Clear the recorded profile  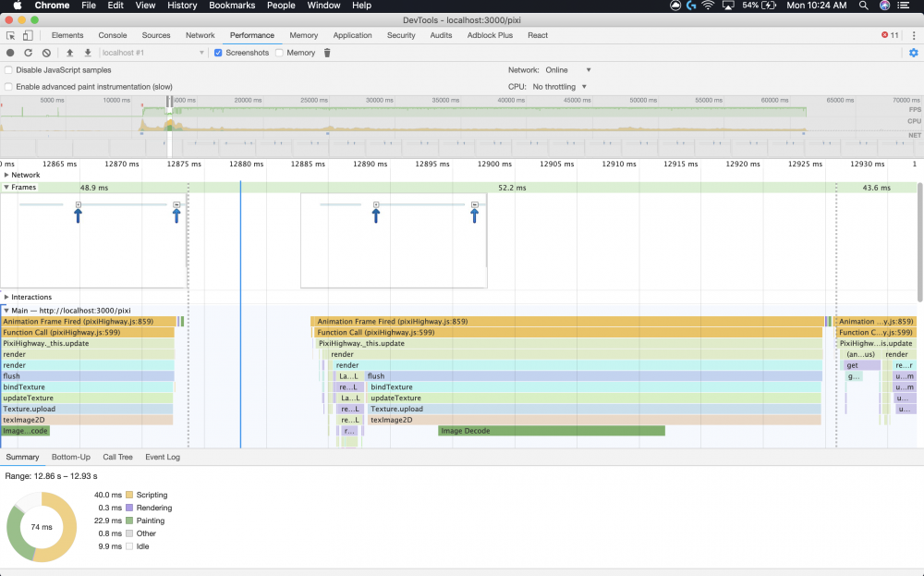pyautogui.click(x=46, y=53)
